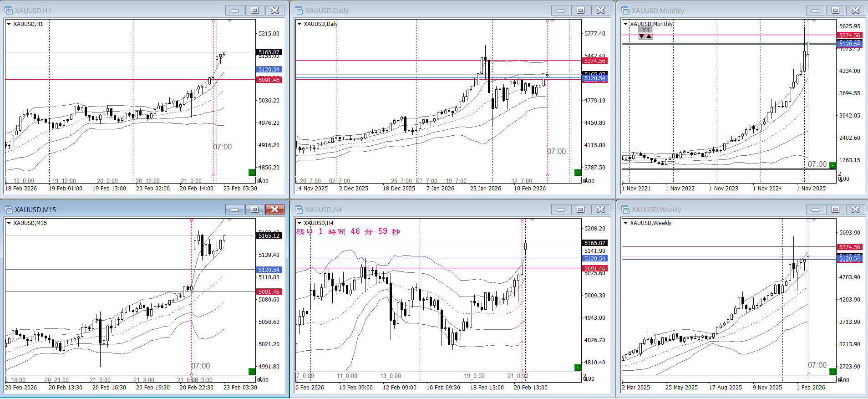Expand the XAUUSD,H1 chart dropdown arrow

[9, 24]
